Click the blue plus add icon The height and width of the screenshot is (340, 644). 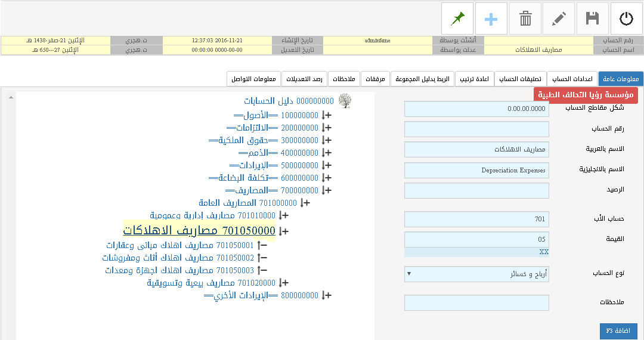click(491, 18)
